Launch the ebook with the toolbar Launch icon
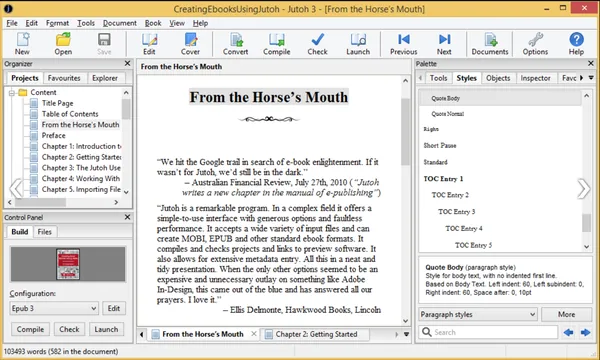The height and width of the screenshot is (360, 600). 358,44
